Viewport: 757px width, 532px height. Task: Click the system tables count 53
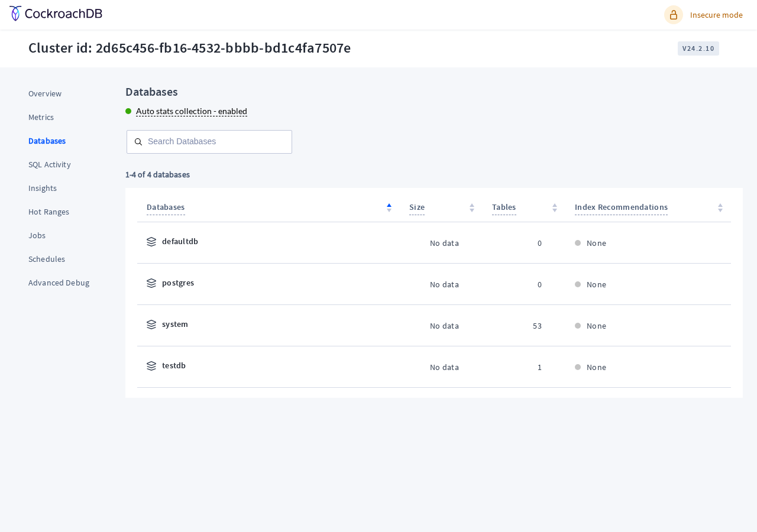coord(537,326)
